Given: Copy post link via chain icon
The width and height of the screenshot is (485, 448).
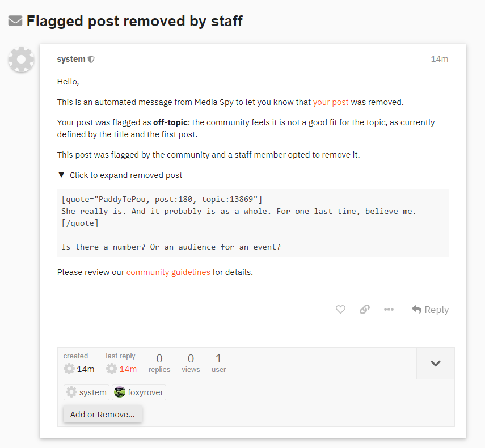Looking at the screenshot, I should tap(365, 310).
